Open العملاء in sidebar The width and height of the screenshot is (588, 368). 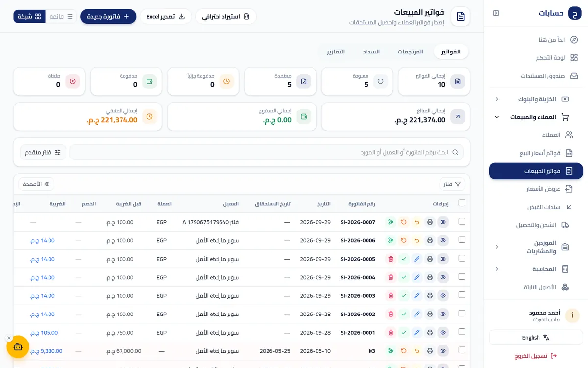pyautogui.click(x=536, y=135)
